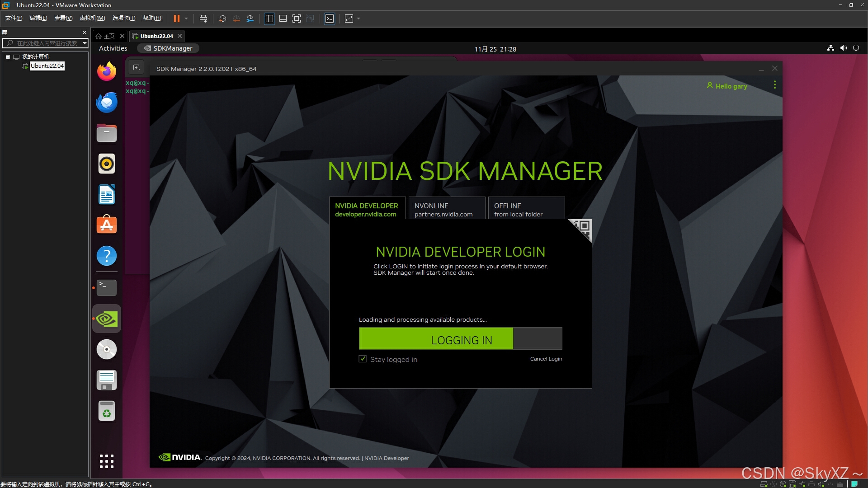This screenshot has height=488, width=868.
Task: Open Rhythmbox music player in dock
Action: click(107, 164)
